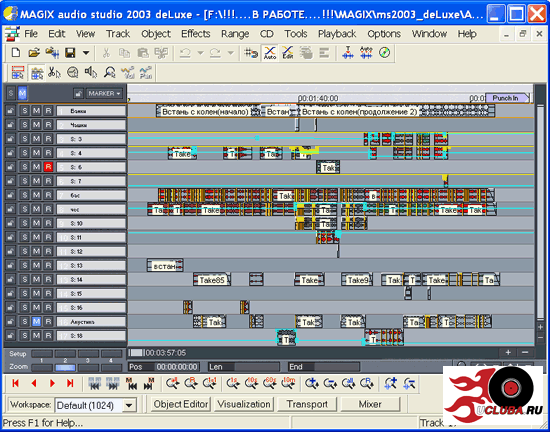The height and width of the screenshot is (432, 550).
Task: Click the Visualization button
Action: (243, 404)
